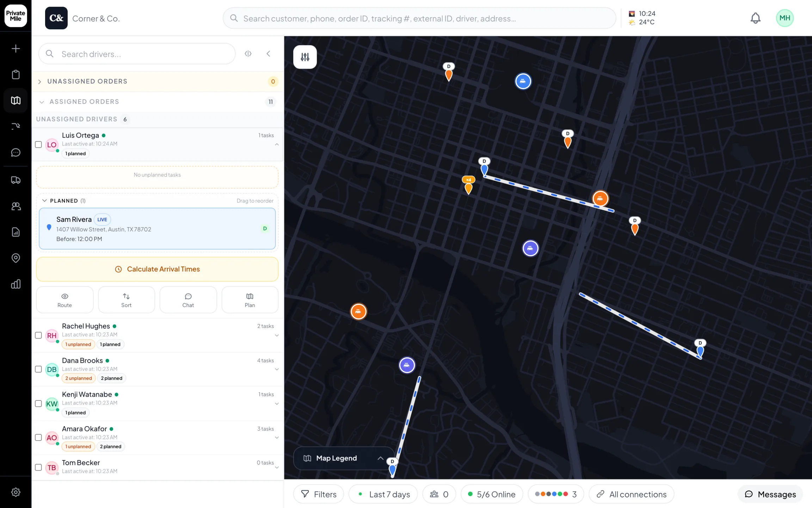The image size is (812, 508).
Task: Expand Amara Okafor's tasks
Action: click(277, 437)
